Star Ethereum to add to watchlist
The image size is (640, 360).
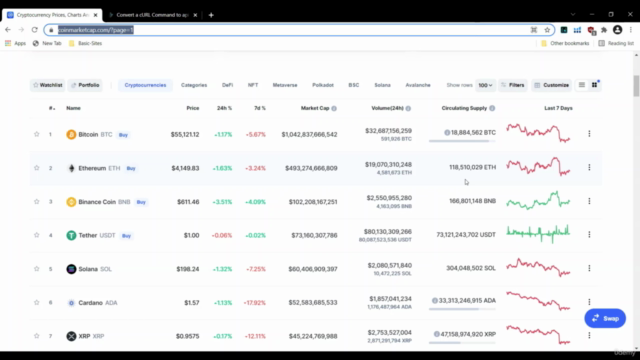(x=36, y=168)
